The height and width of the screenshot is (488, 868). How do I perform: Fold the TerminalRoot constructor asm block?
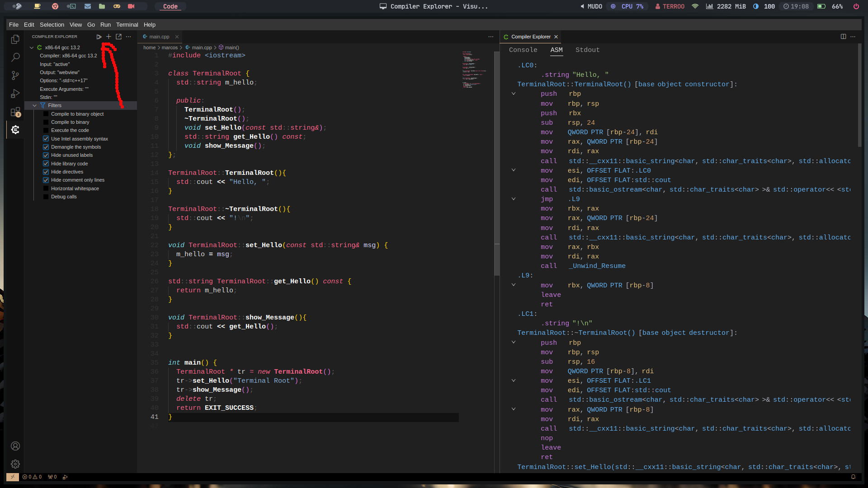tap(514, 94)
